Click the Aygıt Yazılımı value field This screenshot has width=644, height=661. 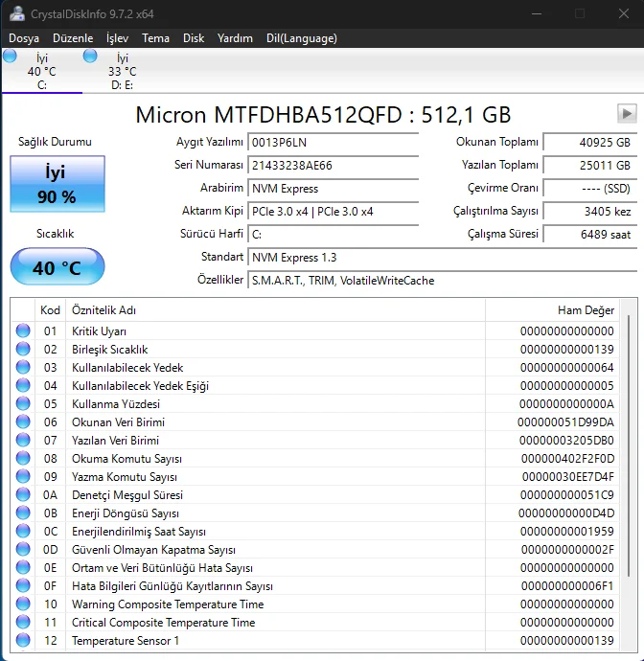[x=333, y=142]
